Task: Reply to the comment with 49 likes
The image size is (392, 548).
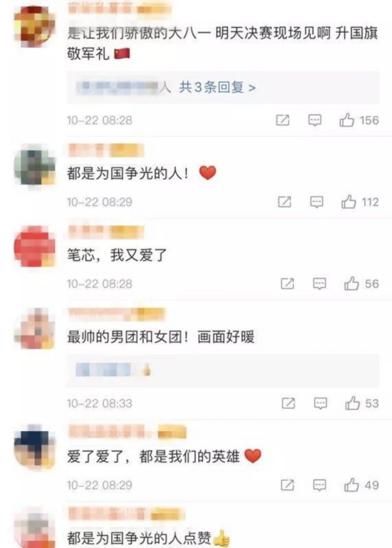Action: point(319,485)
